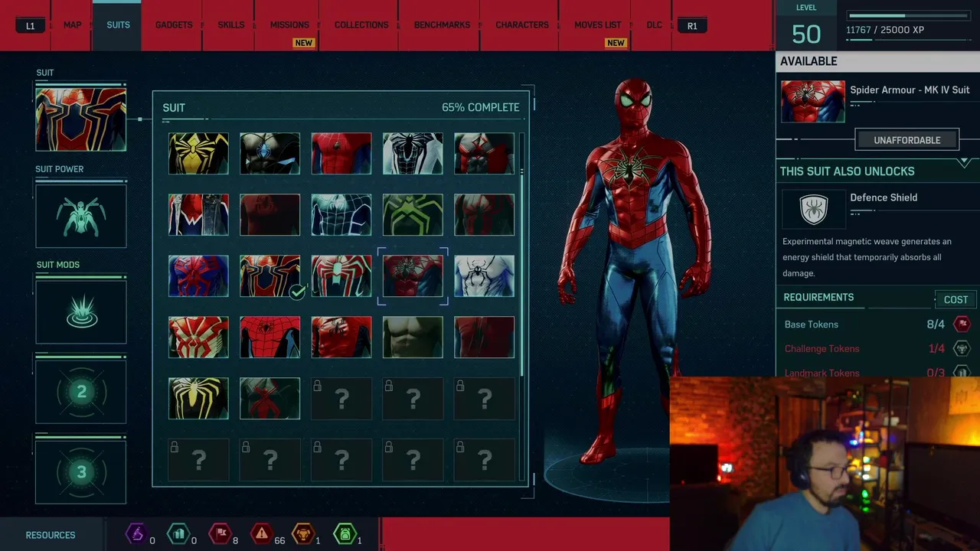Select the gold and black spider suit thumbnail
The width and height of the screenshot is (980, 551).
198,153
